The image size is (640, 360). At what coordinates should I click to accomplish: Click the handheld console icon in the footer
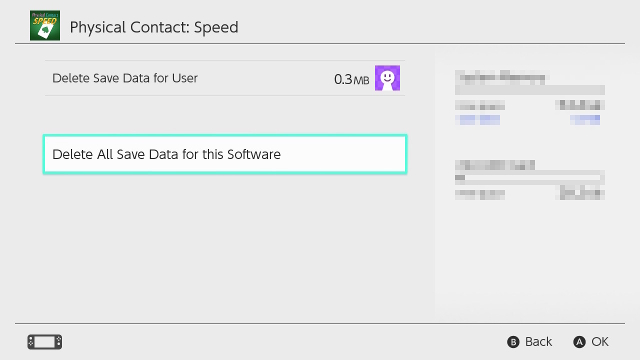pyautogui.click(x=45, y=342)
